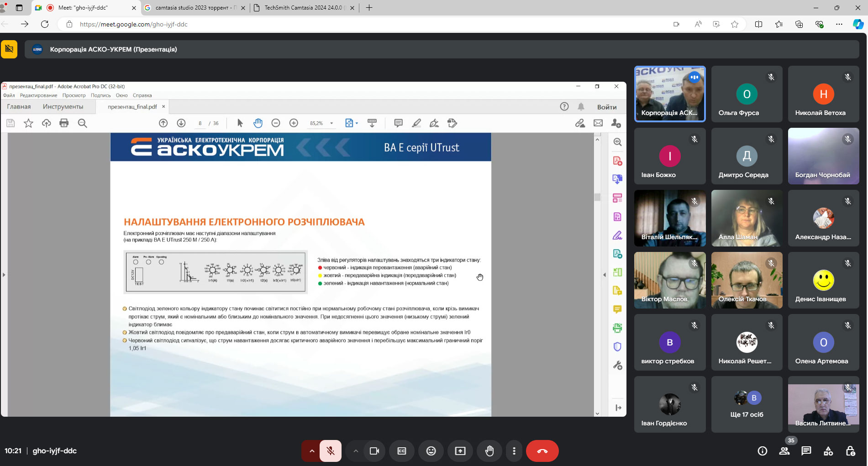This screenshot has height=466, width=868.
Task: Click the add comment icon in Acrobat toolbar
Action: [x=398, y=123]
